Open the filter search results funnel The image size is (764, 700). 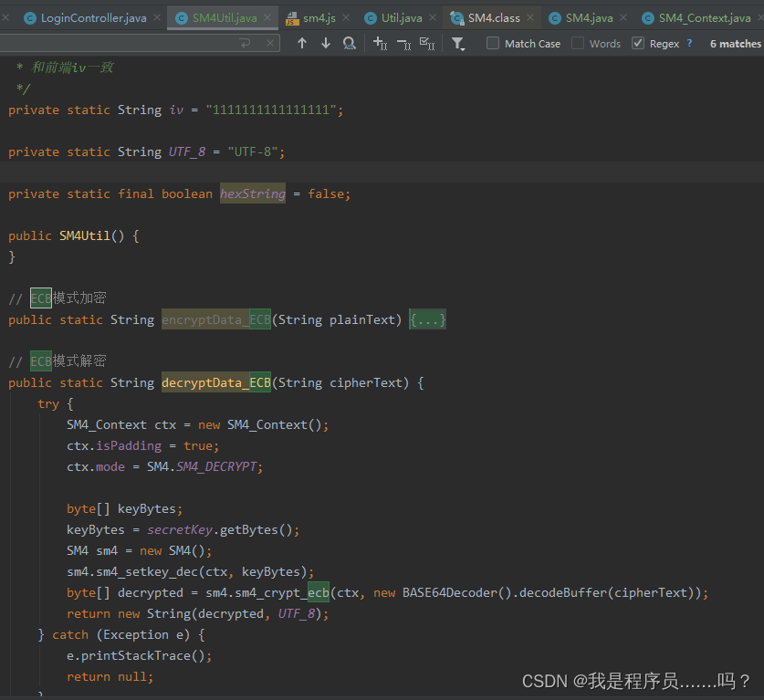[x=458, y=41]
